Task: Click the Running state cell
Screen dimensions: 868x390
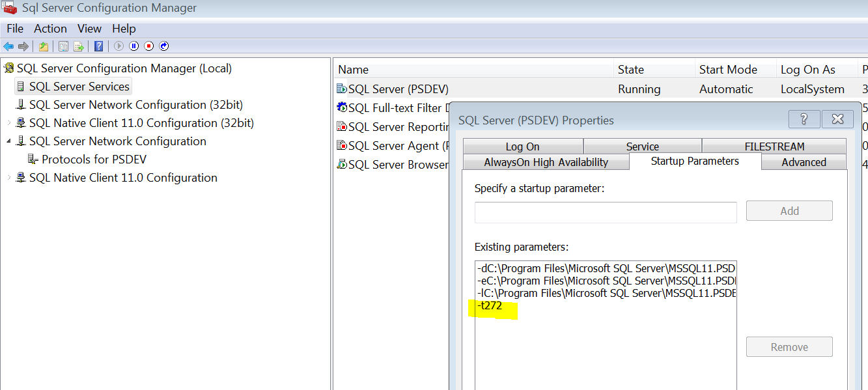Action: (x=639, y=89)
